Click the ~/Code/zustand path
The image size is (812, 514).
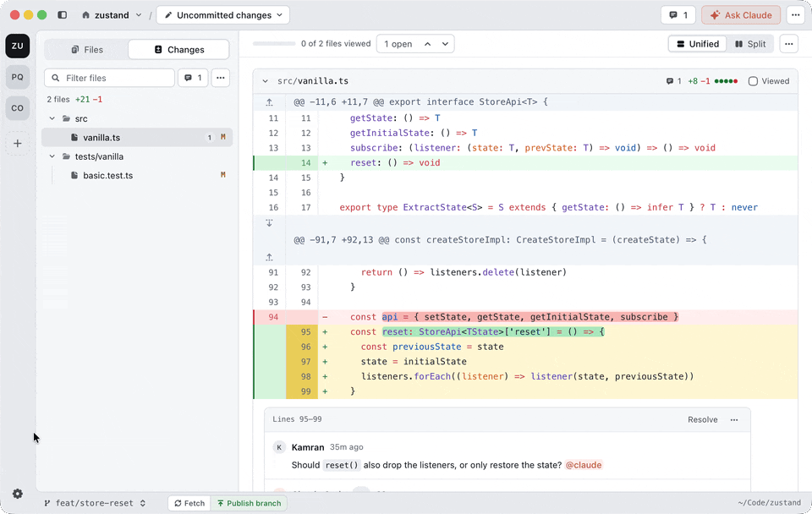click(769, 503)
